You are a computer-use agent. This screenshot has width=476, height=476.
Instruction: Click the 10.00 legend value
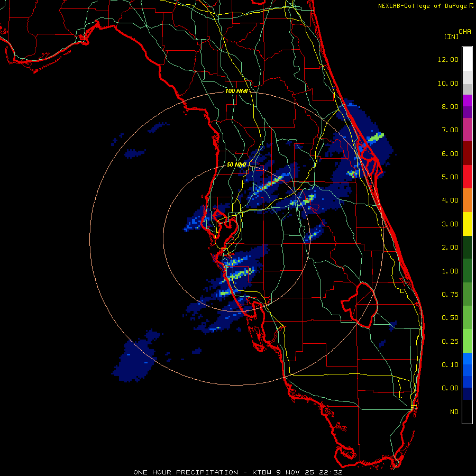coord(448,83)
